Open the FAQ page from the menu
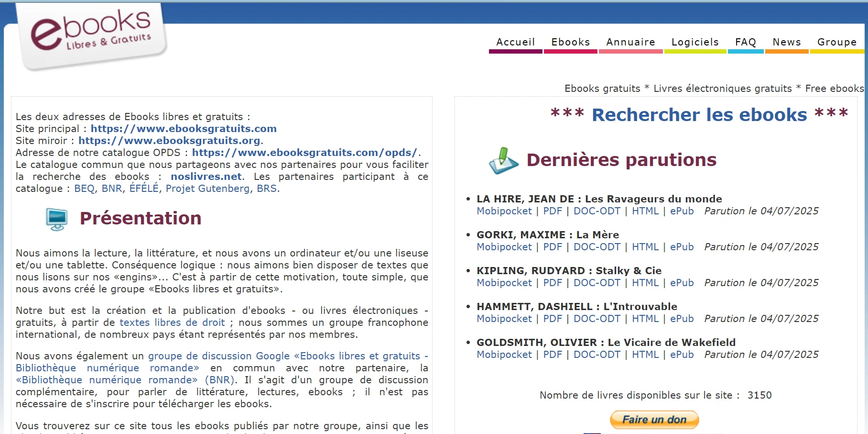 click(x=746, y=42)
